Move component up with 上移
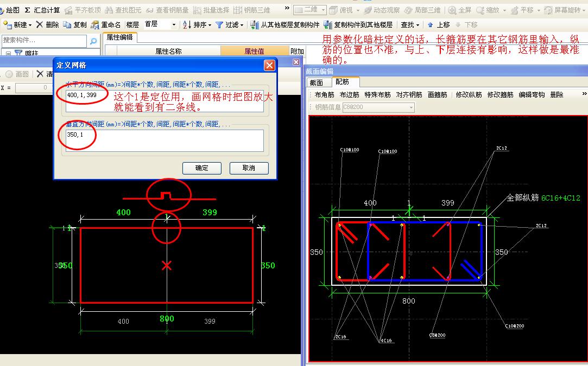Image resolution: width=588 pixels, height=366 pixels. point(438,25)
